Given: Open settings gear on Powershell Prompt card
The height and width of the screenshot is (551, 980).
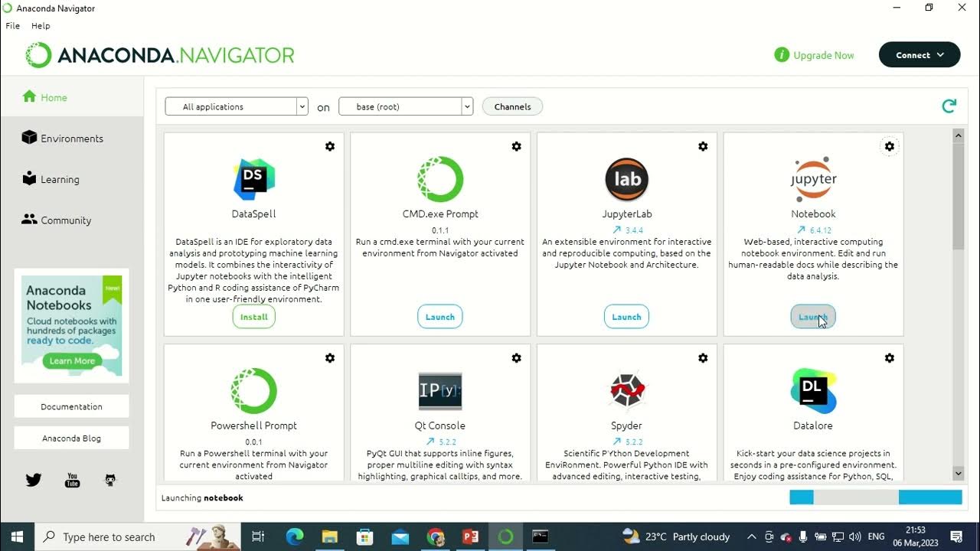Looking at the screenshot, I should point(330,357).
